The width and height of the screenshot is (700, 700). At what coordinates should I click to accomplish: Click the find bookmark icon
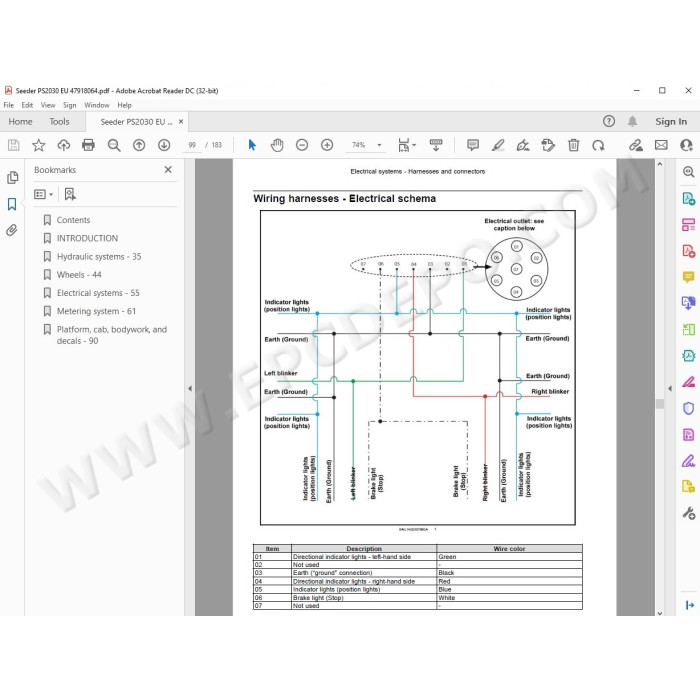coord(70,194)
